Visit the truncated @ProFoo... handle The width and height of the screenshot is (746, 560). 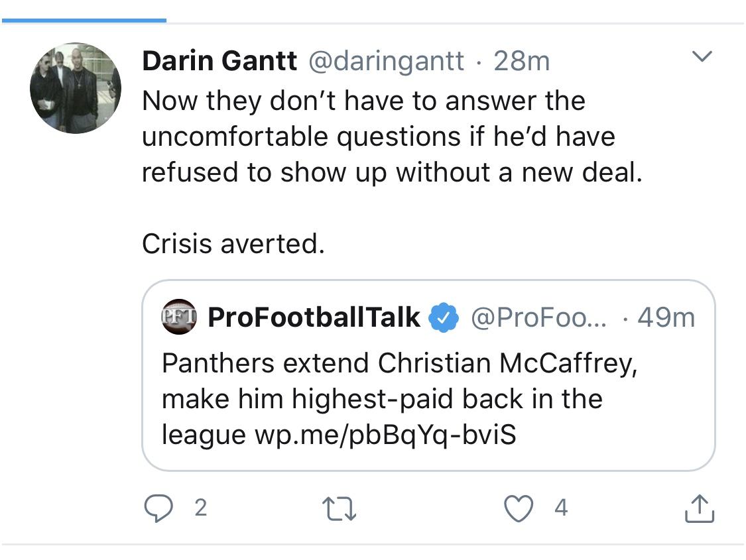539,317
